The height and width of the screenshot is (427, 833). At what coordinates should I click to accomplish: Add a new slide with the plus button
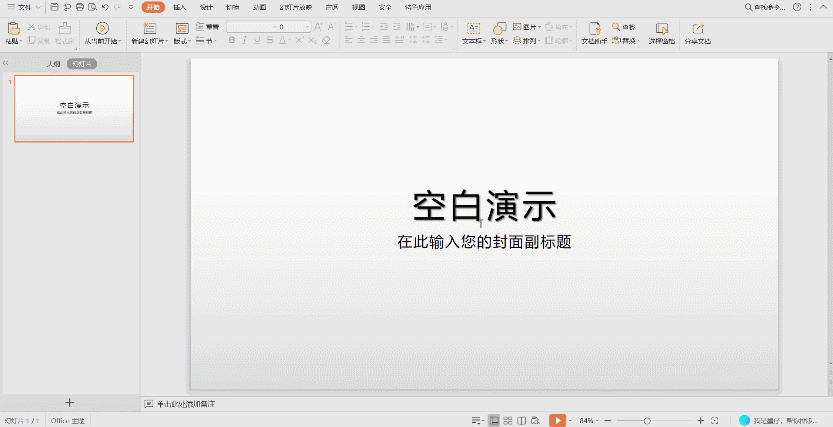[x=69, y=403]
